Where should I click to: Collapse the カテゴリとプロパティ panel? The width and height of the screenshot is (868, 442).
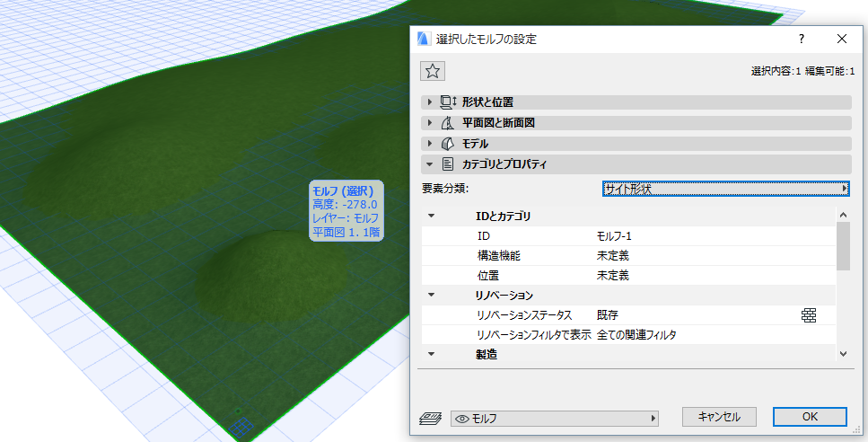pyautogui.click(x=430, y=164)
